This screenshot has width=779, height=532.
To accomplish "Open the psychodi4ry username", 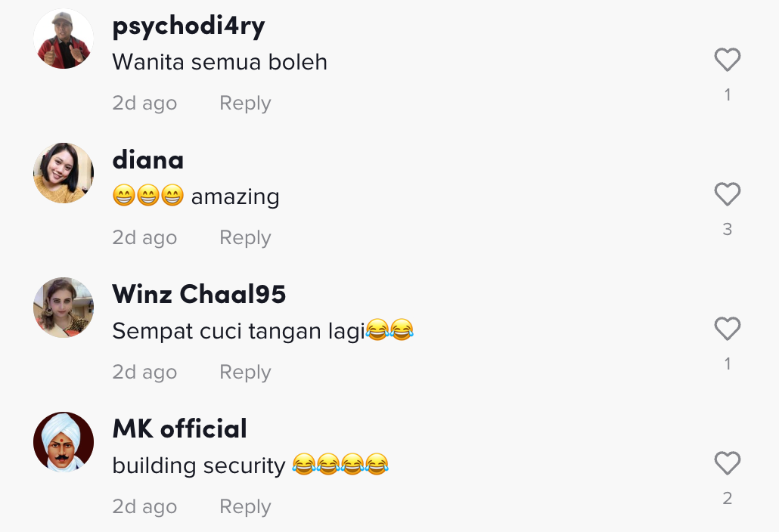I will click(189, 26).
